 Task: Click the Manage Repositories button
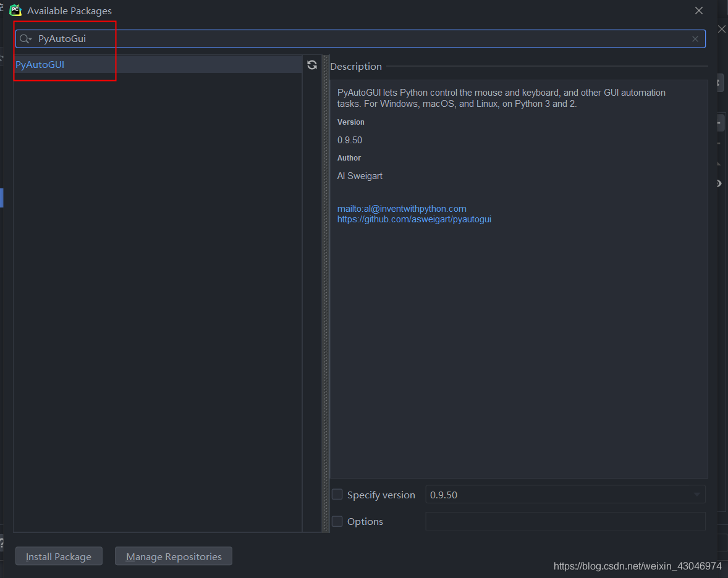[174, 556]
